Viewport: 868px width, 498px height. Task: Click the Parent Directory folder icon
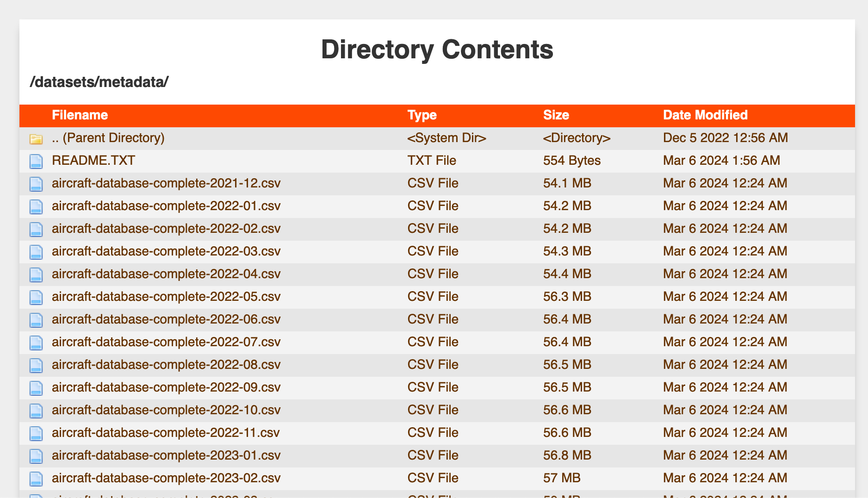(x=36, y=139)
